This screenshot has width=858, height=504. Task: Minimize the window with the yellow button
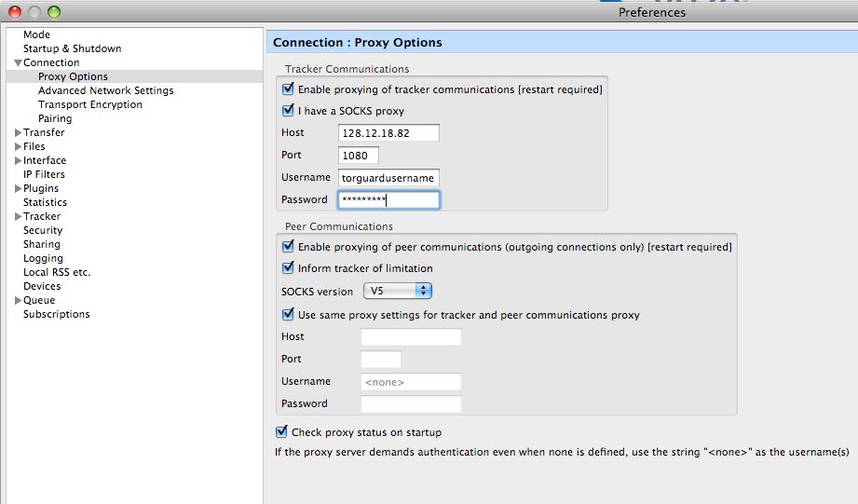(34, 11)
